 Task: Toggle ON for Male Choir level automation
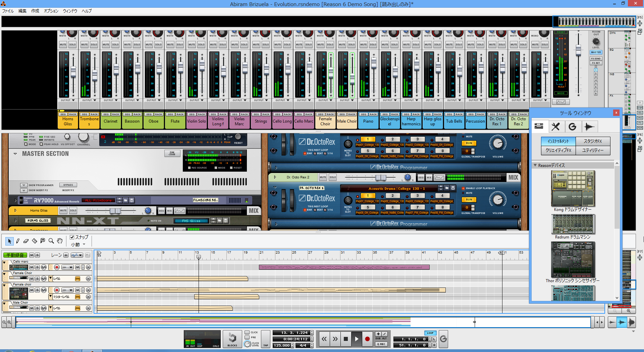(x=77, y=308)
